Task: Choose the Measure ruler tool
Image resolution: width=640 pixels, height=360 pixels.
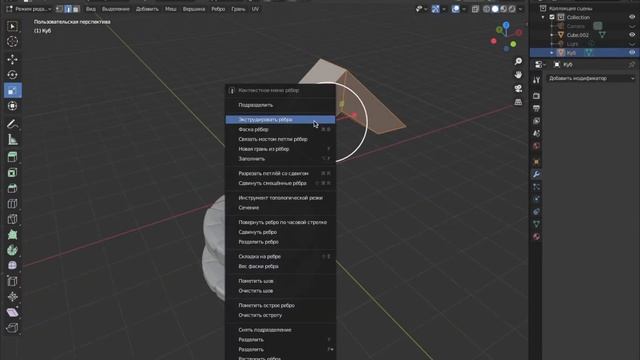Action: click(x=12, y=140)
